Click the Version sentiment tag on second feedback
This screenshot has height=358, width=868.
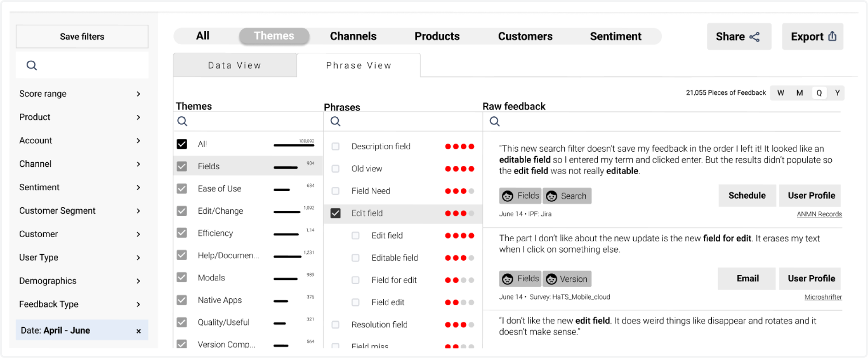[x=567, y=279]
